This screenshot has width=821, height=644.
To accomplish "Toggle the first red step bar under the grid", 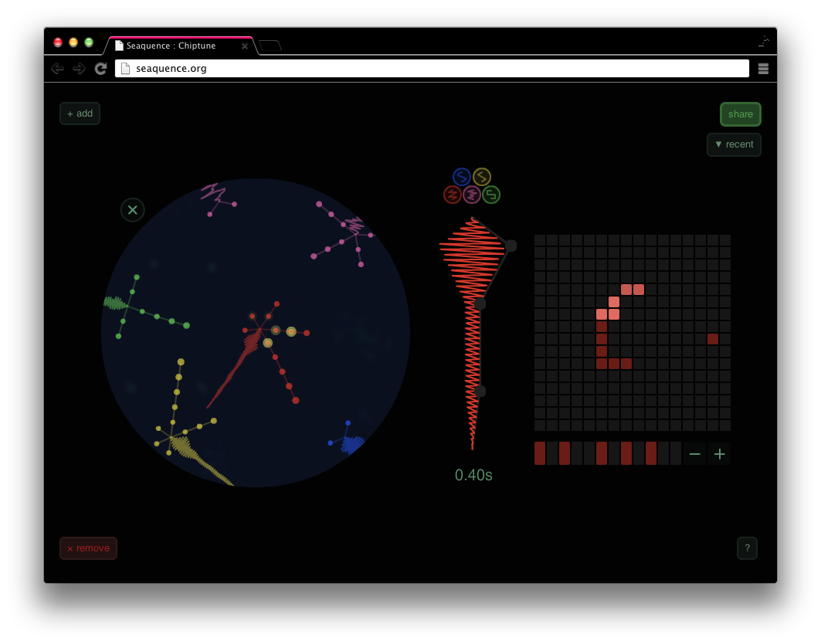I will (540, 453).
